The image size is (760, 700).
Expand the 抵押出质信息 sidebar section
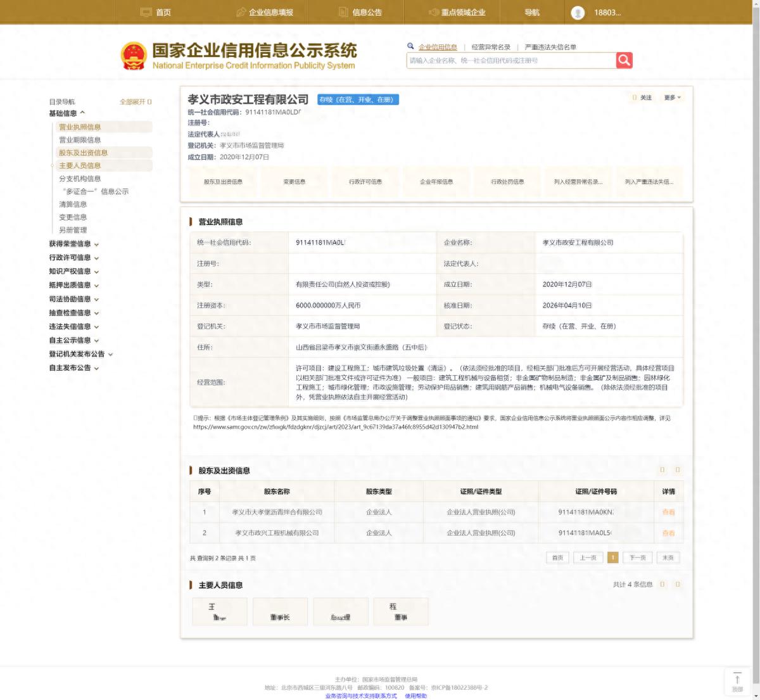click(73, 285)
